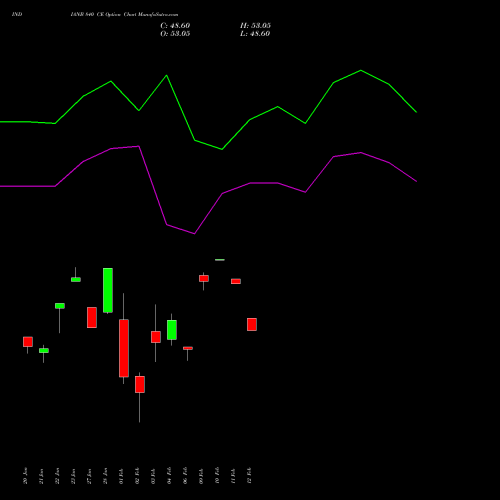The image size is (500, 500).
Task: Select the 01 Feb date label
Action: click(x=121, y=476)
